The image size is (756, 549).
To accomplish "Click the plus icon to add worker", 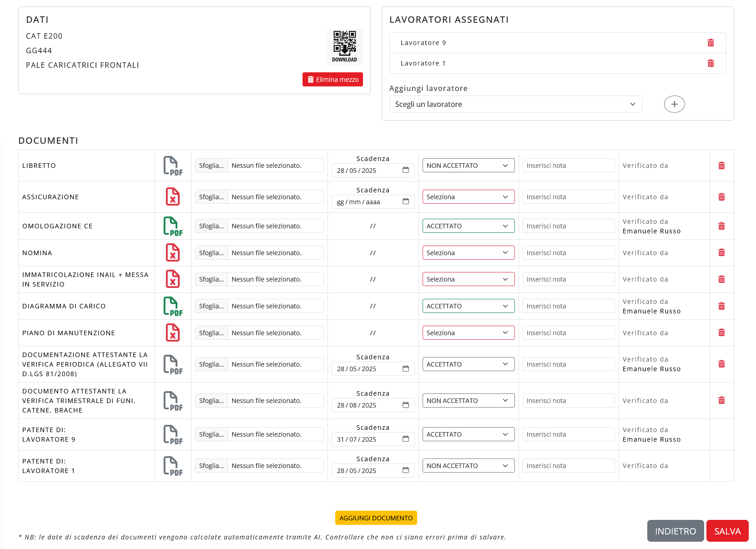I will (674, 104).
